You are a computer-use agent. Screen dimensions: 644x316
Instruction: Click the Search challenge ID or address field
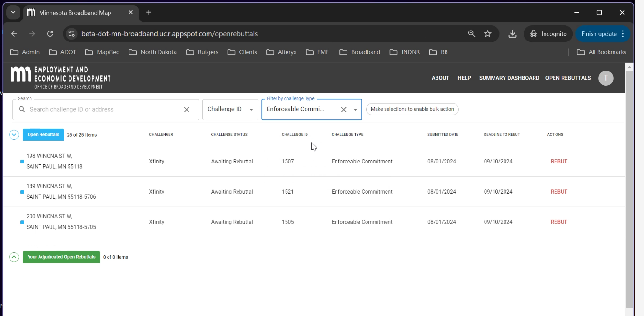click(102, 110)
